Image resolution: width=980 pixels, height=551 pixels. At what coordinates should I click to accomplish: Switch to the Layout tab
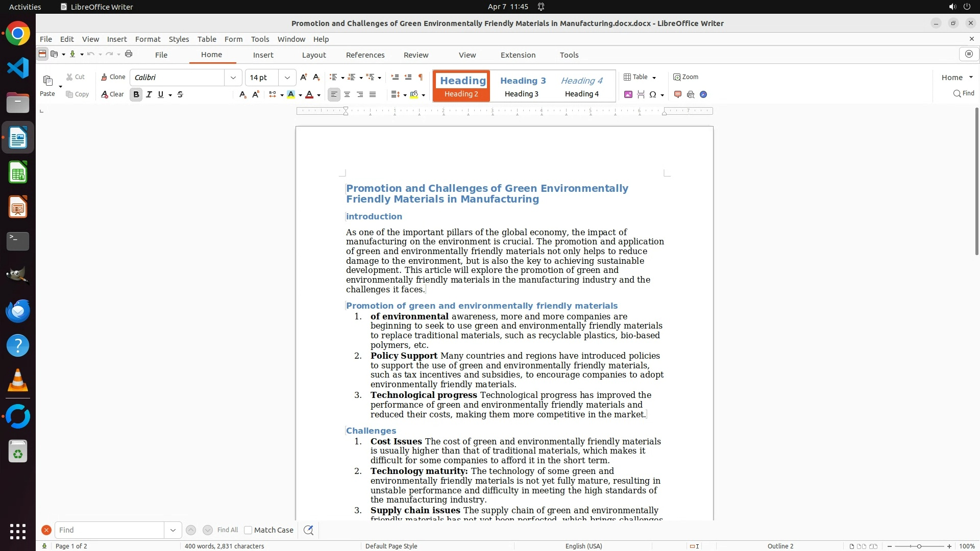click(313, 55)
